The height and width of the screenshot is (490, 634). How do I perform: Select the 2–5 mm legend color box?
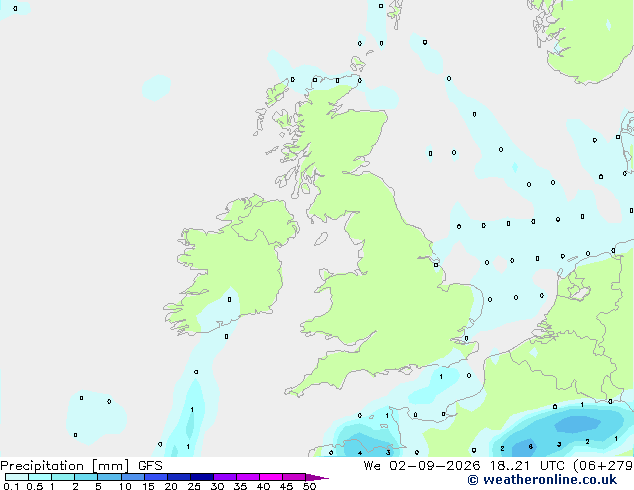tap(86, 477)
